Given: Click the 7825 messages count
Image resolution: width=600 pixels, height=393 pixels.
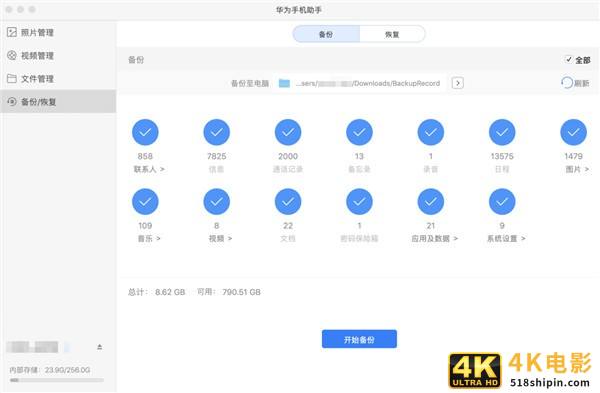Looking at the screenshot, I should 217,156.
